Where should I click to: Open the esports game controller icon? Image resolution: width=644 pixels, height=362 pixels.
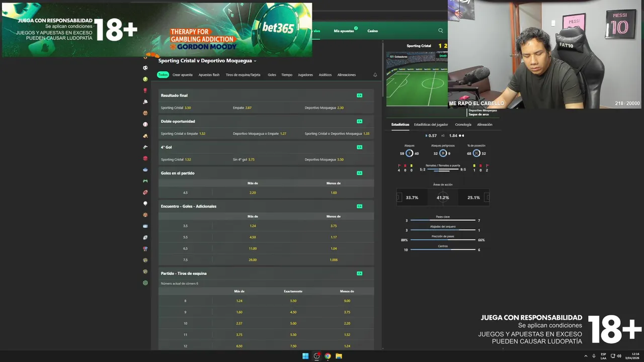point(145,181)
